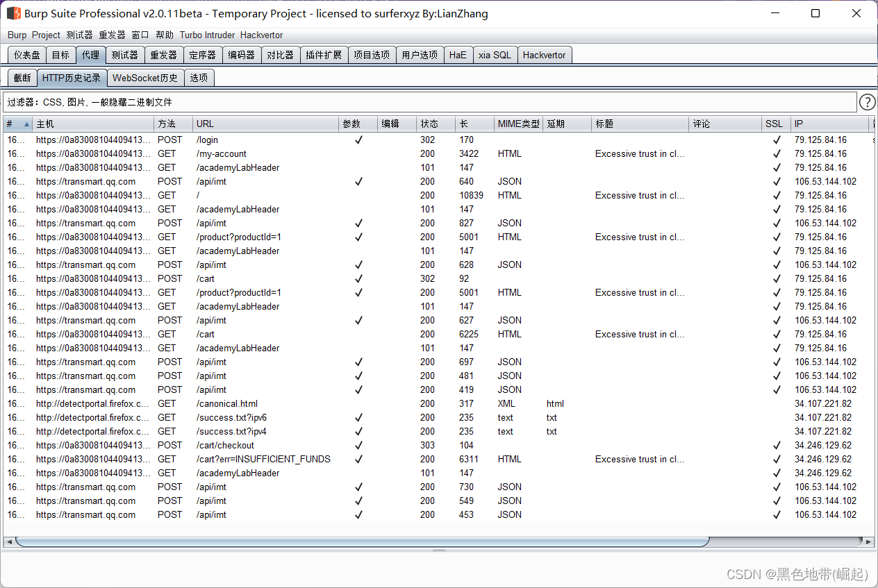Image resolution: width=878 pixels, height=588 pixels.
Task: Switch to the Hackvertor tab
Action: tap(545, 55)
